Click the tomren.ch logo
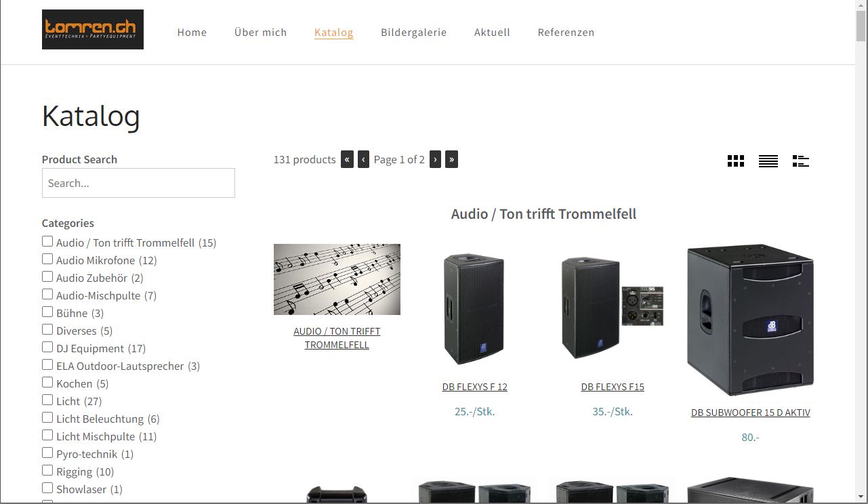The height and width of the screenshot is (504, 868). (93, 29)
